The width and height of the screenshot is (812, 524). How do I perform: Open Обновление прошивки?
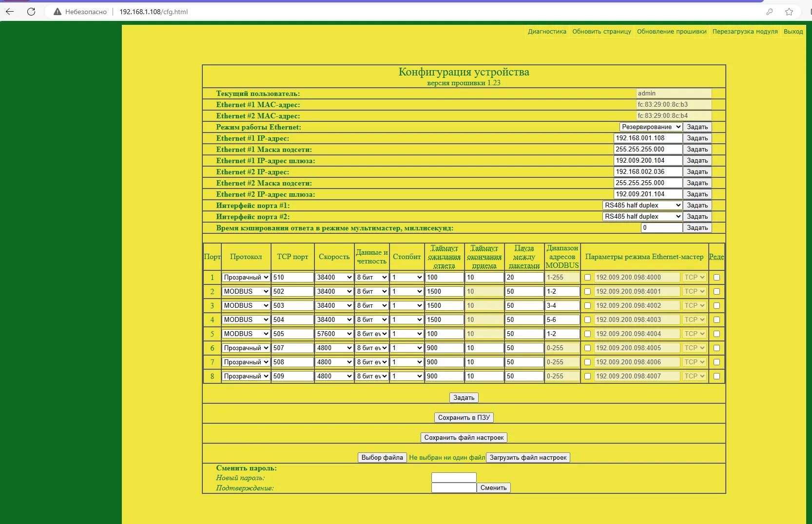pos(672,32)
